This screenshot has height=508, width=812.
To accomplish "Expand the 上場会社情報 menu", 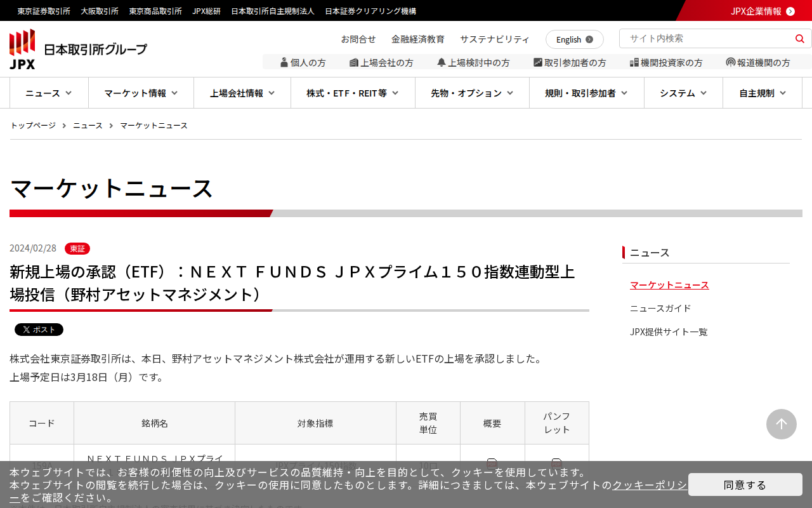I will [x=242, y=93].
